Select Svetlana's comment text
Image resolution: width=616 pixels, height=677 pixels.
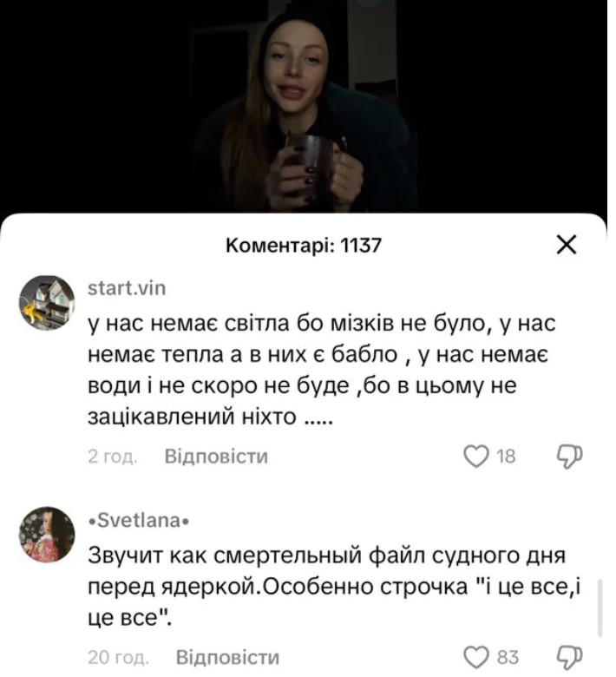tap(335, 587)
